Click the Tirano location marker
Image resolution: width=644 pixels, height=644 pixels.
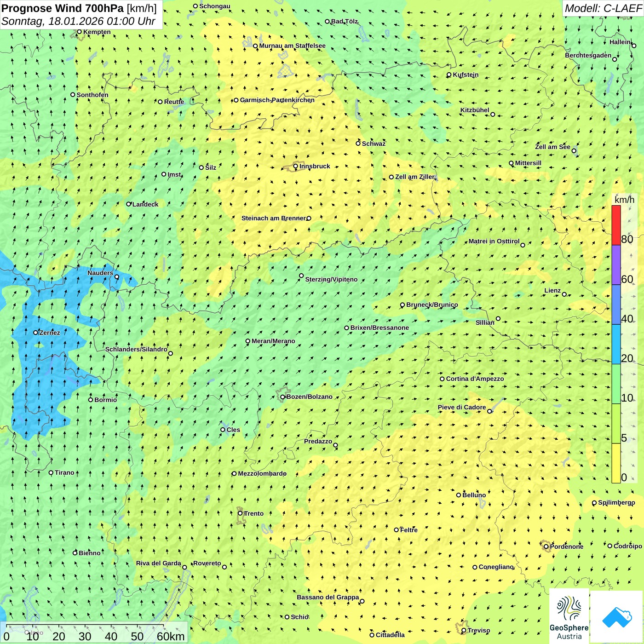[x=51, y=473]
